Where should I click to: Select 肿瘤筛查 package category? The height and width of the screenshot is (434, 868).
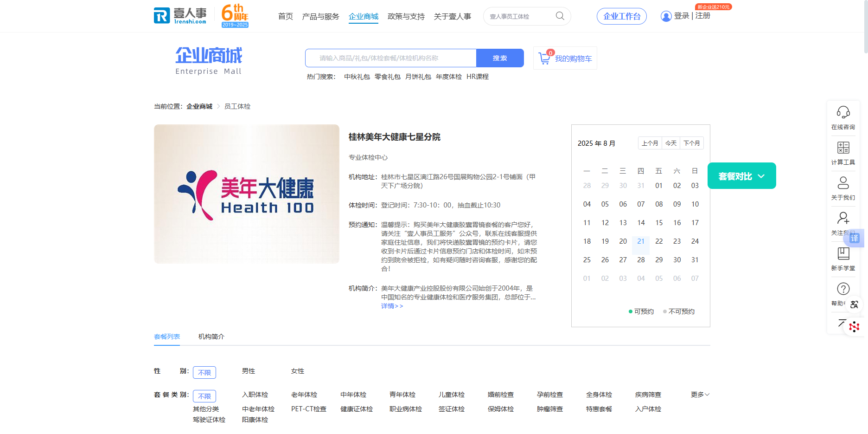click(x=550, y=409)
